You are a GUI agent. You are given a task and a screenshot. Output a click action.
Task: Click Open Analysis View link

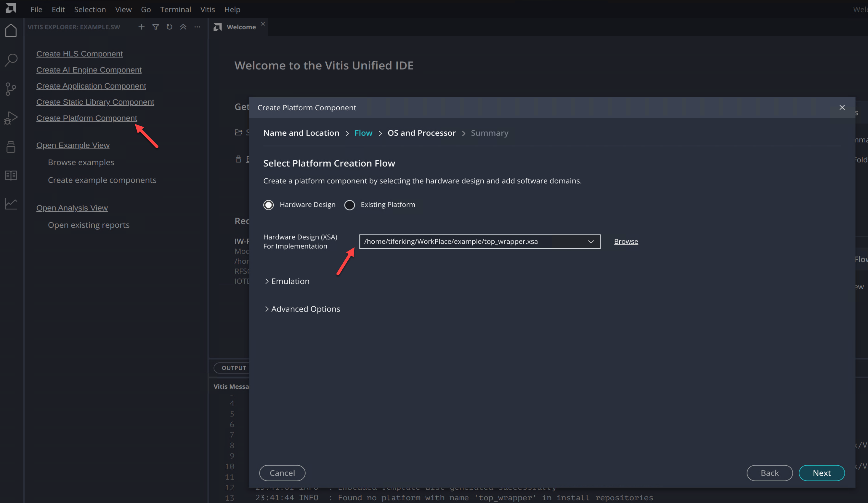point(72,208)
